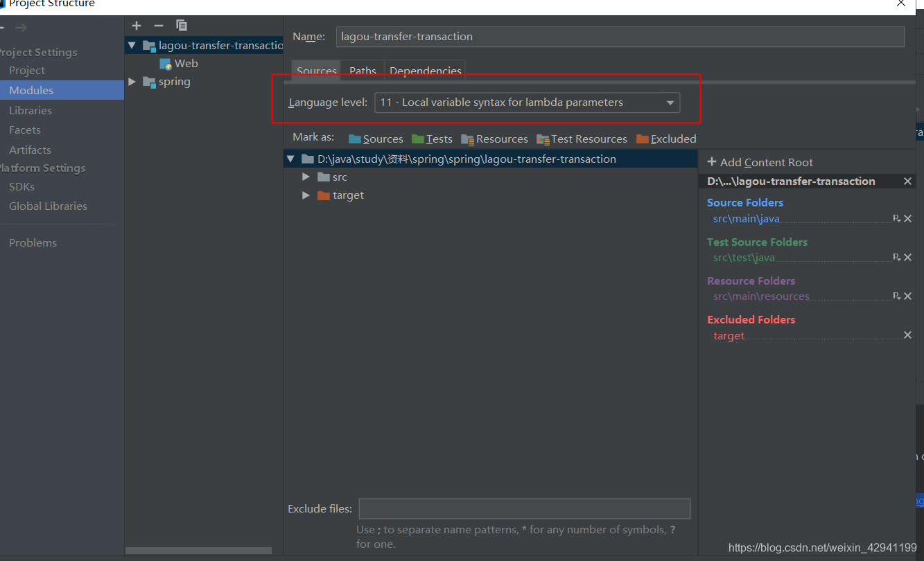This screenshot has width=924, height=561.
Task: Mark folder as Tests
Action: coord(432,139)
